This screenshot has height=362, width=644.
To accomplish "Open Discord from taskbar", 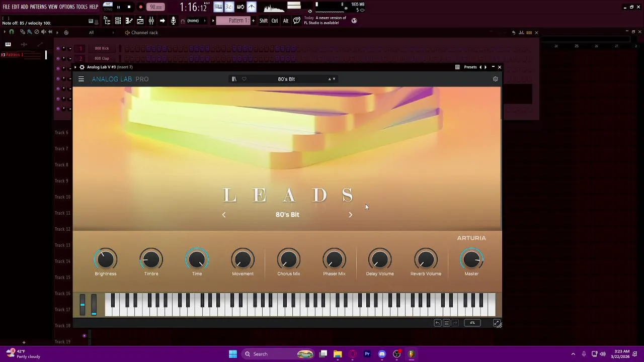I will (382, 354).
